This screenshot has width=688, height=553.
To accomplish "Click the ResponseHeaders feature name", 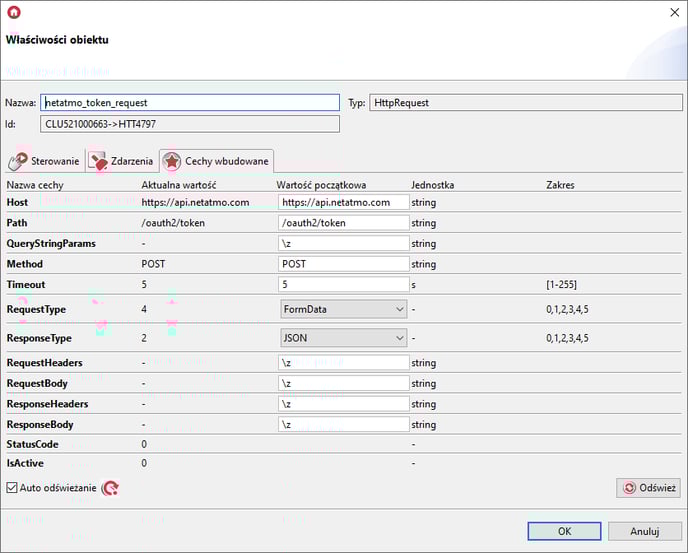I will (47, 404).
